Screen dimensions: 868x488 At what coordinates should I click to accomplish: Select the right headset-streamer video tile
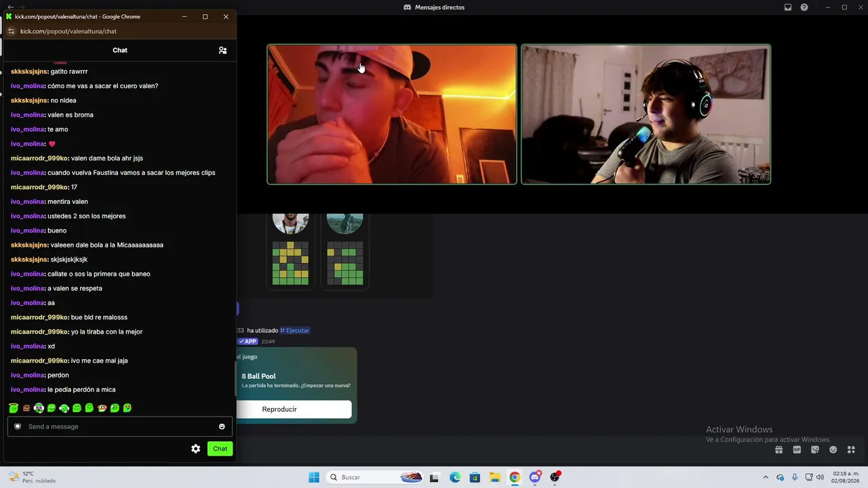coord(646,115)
